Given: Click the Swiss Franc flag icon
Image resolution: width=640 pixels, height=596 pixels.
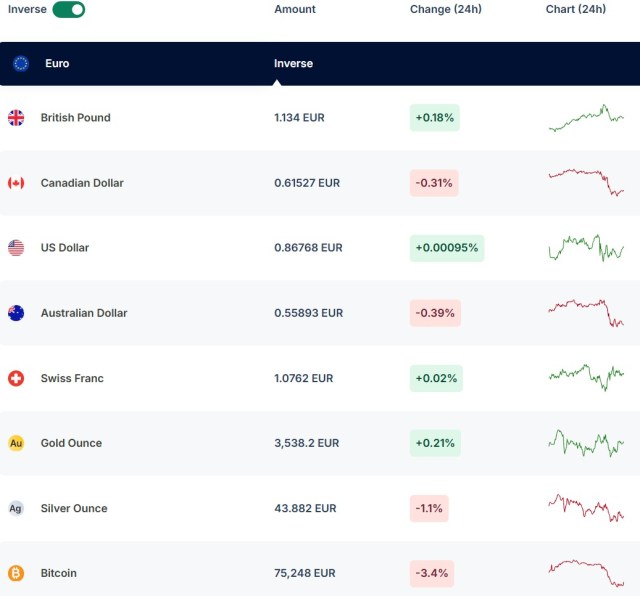Looking at the screenshot, I should click(x=16, y=378).
